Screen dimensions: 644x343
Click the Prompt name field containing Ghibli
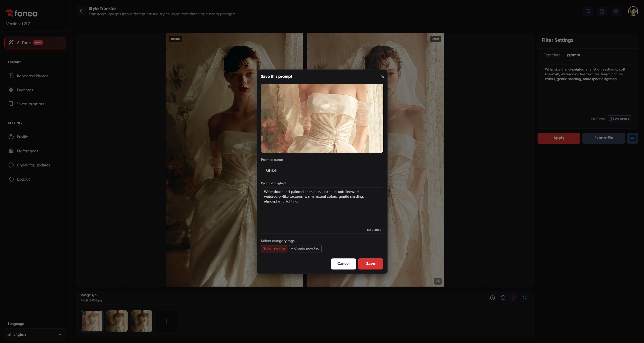[322, 170]
